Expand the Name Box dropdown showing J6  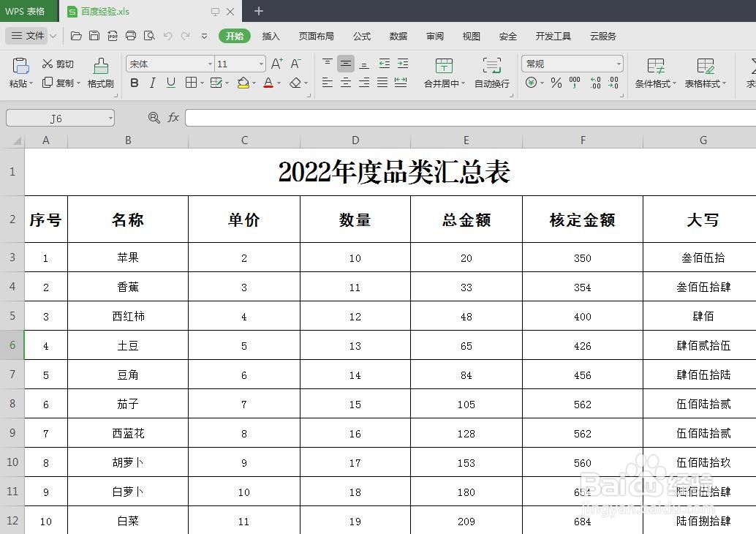[x=110, y=118]
